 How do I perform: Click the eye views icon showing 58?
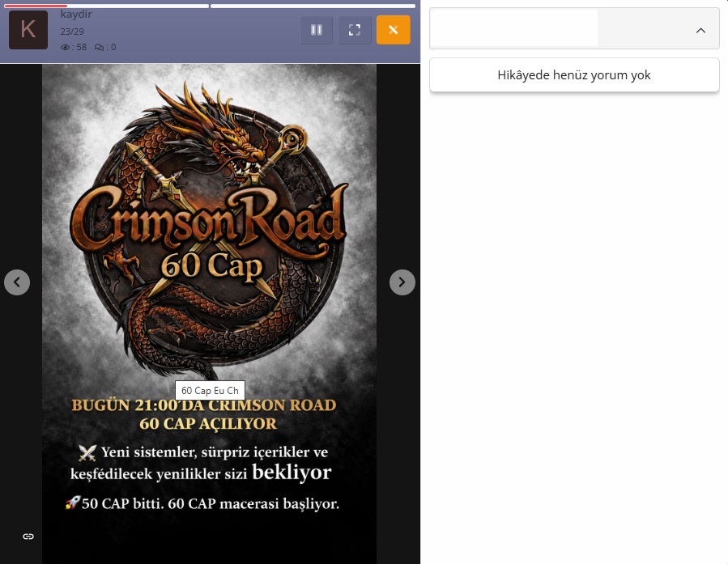pyautogui.click(x=66, y=48)
